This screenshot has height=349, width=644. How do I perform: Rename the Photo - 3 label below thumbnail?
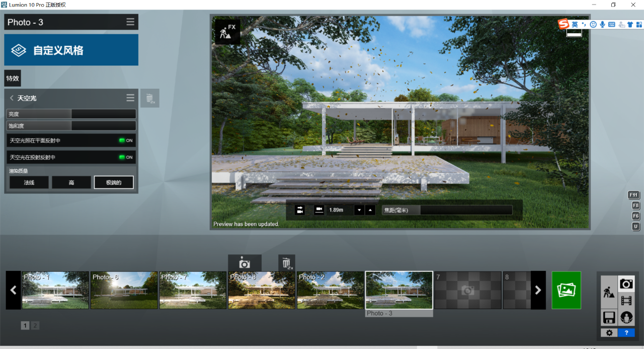click(x=399, y=313)
